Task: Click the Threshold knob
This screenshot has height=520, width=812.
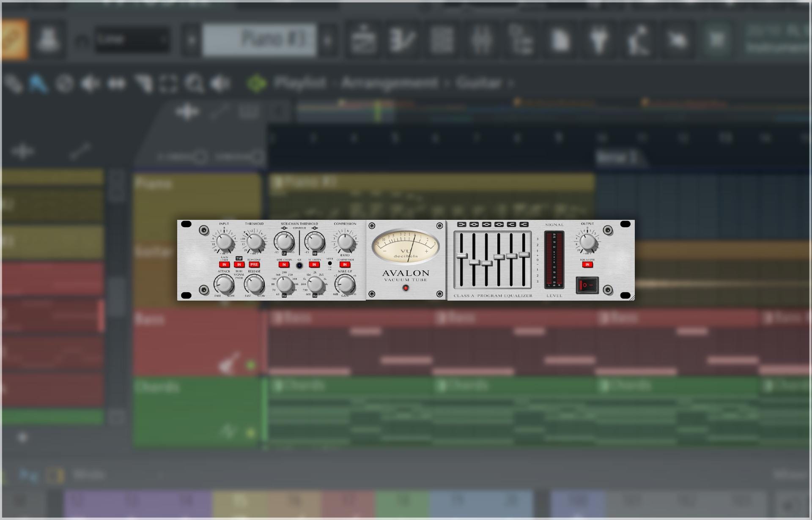Action: coord(254,242)
